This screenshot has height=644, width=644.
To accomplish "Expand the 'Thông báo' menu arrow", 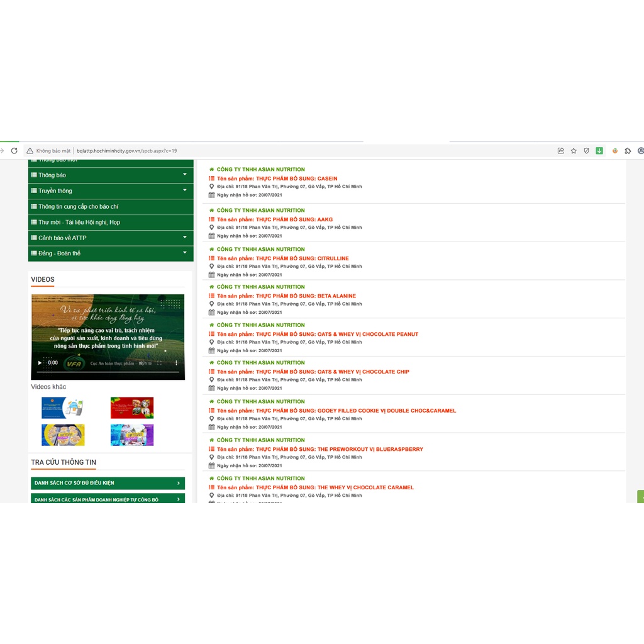I will 185,175.
